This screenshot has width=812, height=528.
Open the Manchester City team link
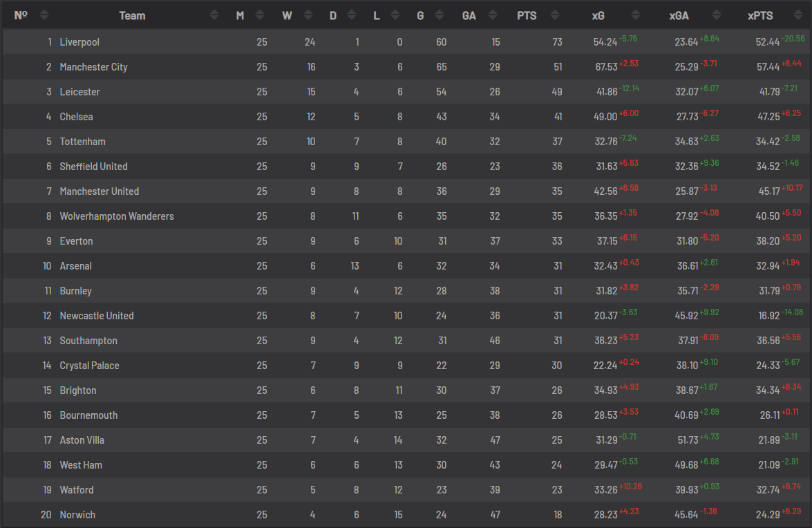[x=93, y=67]
